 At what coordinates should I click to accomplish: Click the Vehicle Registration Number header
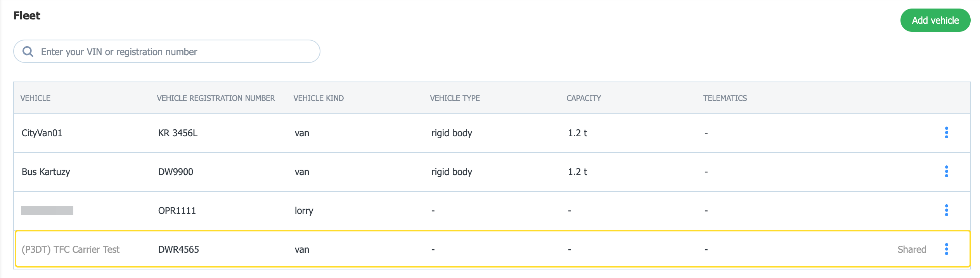[216, 98]
